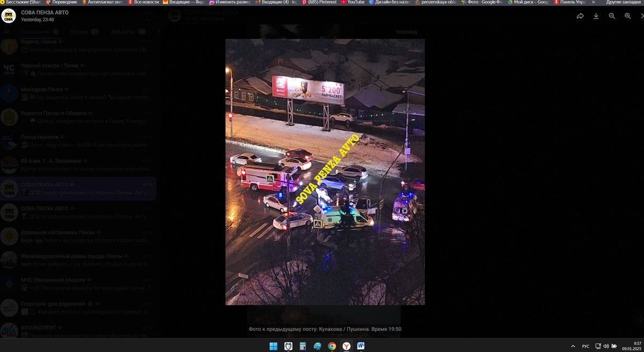The width and height of the screenshot is (644, 352).
Task: Download the opened photo
Action: pos(596,16)
